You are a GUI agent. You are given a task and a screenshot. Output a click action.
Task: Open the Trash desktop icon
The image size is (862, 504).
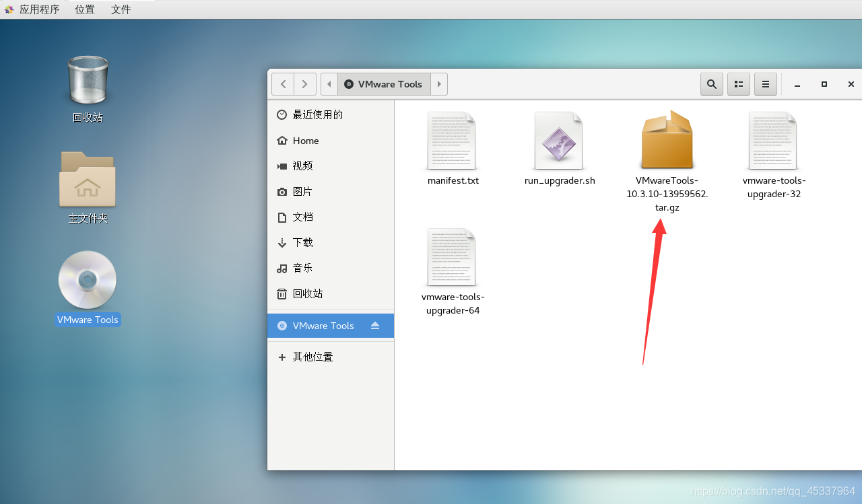[x=88, y=80]
